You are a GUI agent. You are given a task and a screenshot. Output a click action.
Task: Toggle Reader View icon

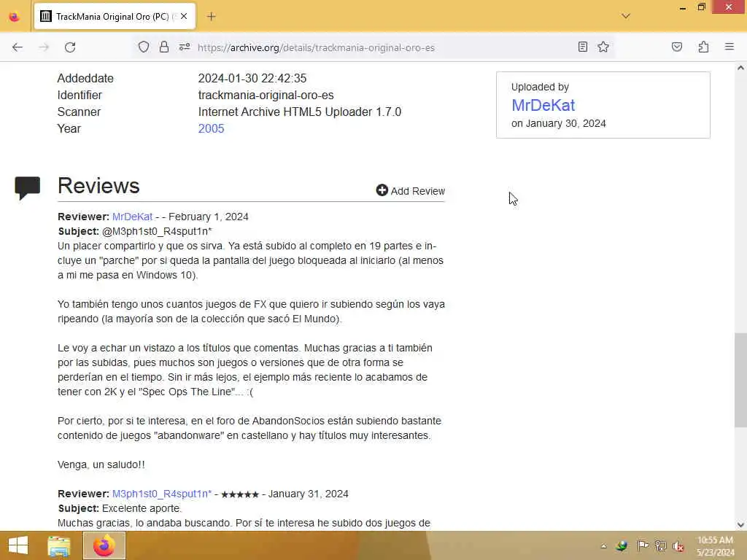[583, 47]
